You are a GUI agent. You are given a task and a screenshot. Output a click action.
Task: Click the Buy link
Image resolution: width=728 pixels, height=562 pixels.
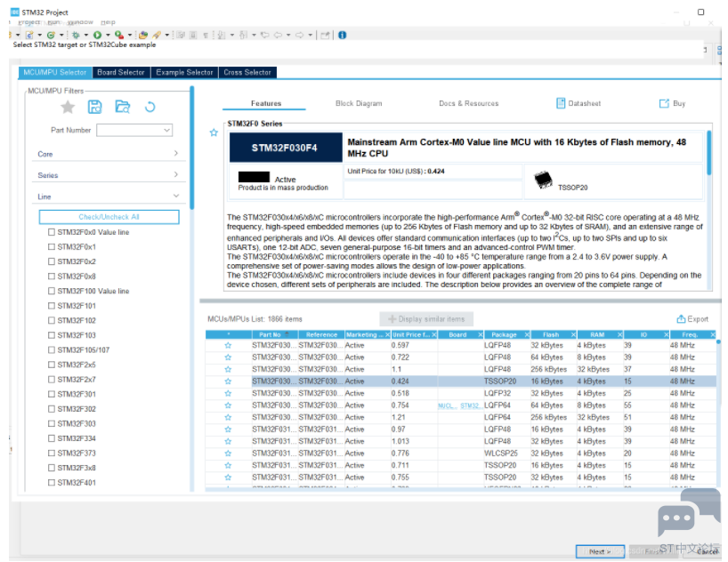pos(672,103)
